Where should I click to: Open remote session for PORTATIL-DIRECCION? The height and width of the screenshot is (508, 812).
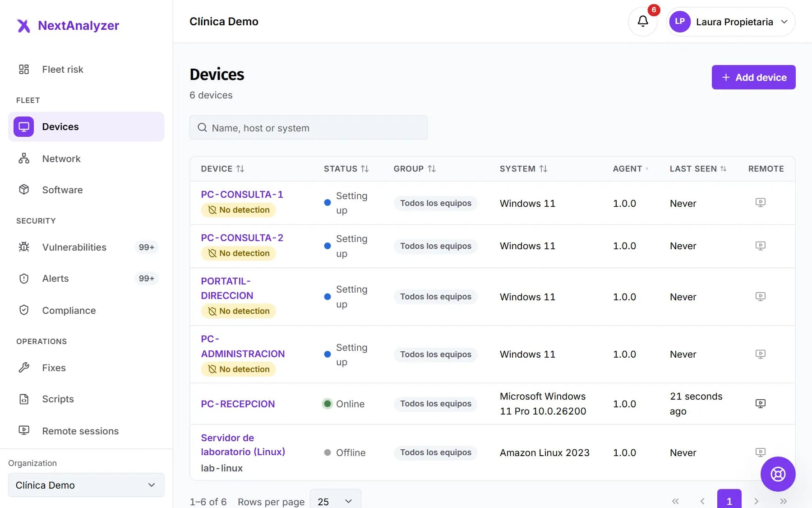point(760,297)
